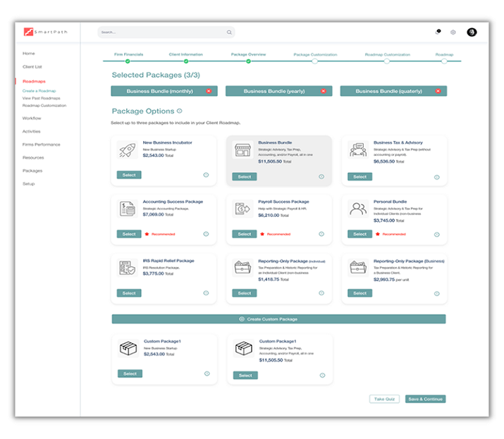
Task: Select the Accounting Success Package
Action: (128, 234)
